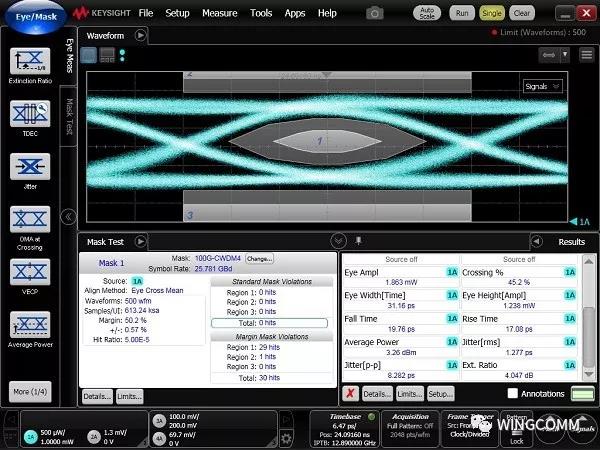Click Change... to select another mask
This screenshot has height=450, width=600.
(x=259, y=258)
